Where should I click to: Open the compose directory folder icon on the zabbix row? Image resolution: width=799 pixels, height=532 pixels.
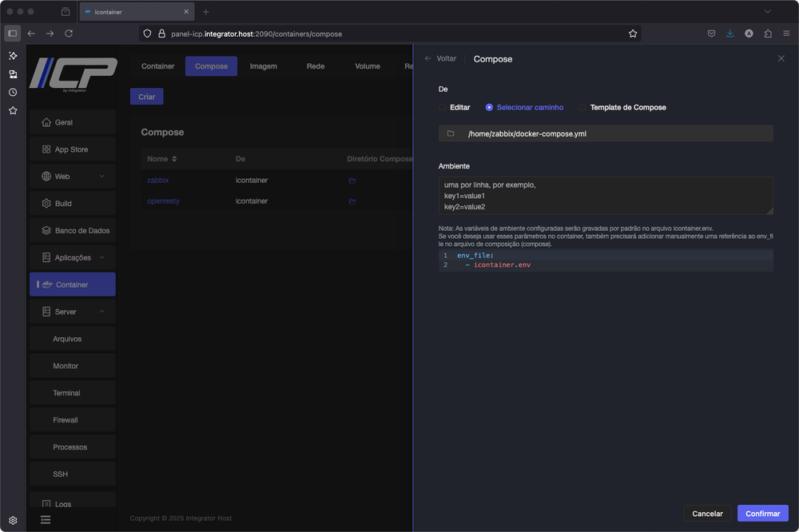point(352,180)
